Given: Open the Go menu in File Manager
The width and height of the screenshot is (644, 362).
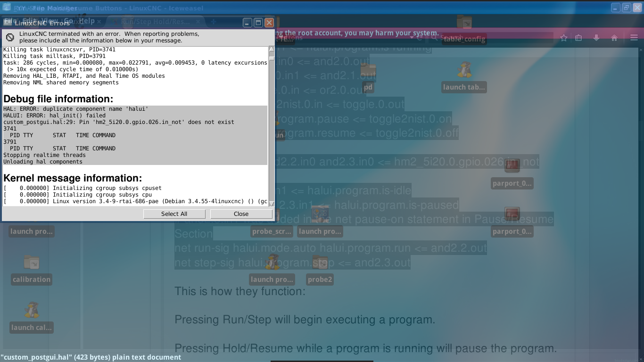Looking at the screenshot, I should [x=68, y=21].
